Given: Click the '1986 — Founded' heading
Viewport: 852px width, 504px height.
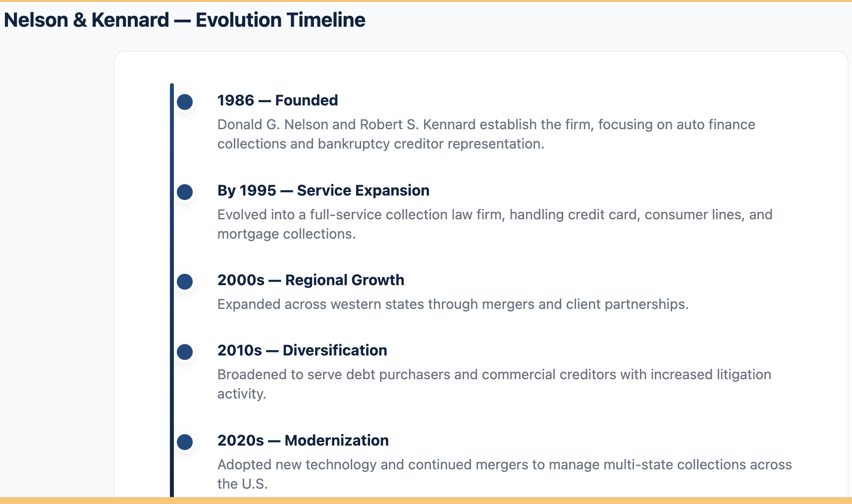Looking at the screenshot, I should point(277,101).
